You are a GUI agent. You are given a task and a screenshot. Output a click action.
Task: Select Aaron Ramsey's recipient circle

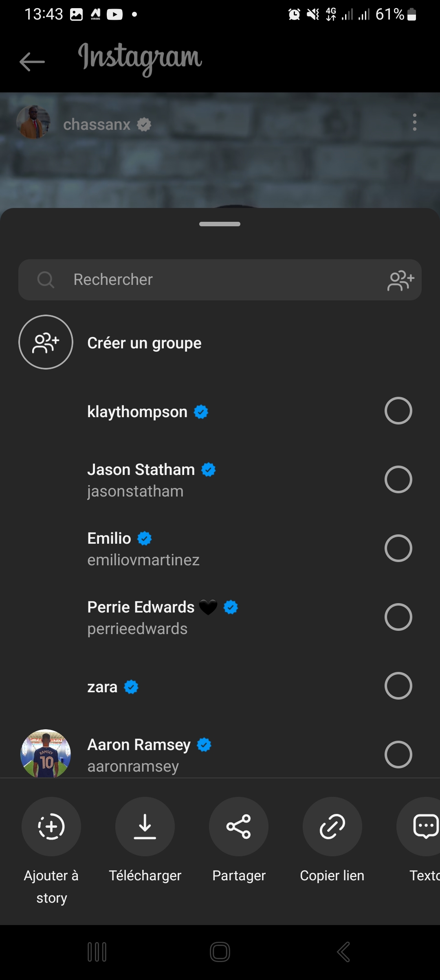398,755
